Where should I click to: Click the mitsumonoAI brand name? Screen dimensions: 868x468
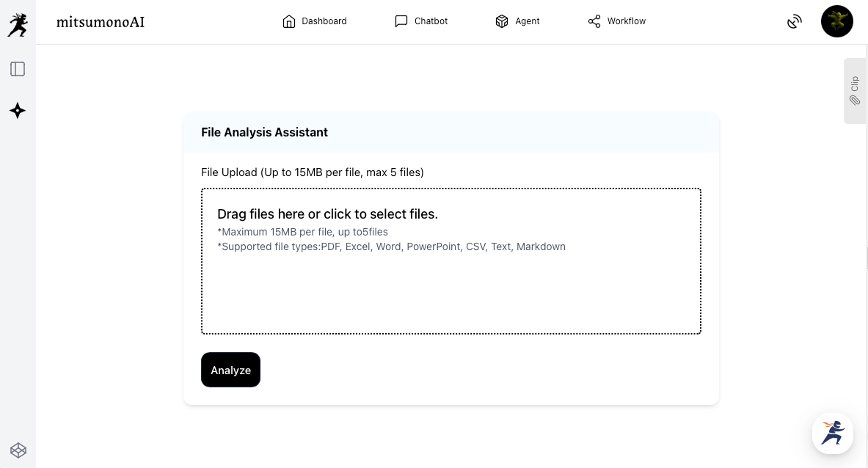pyautogui.click(x=101, y=22)
